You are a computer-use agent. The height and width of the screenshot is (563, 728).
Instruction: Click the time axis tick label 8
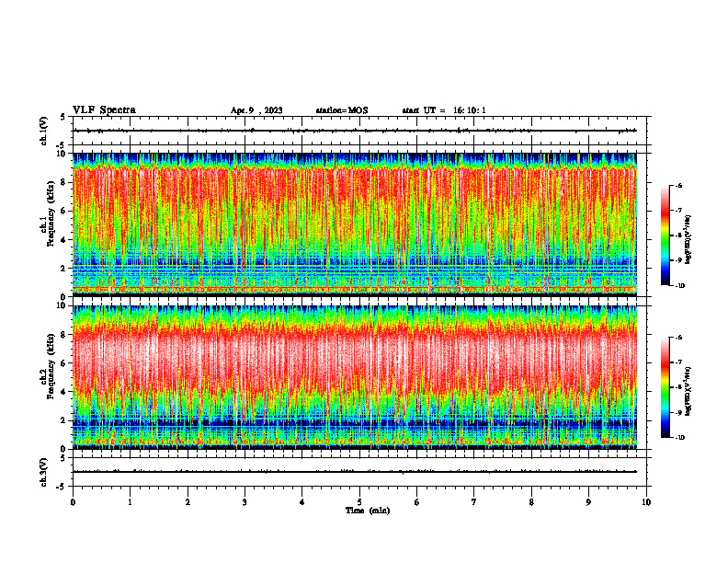pyautogui.click(x=531, y=502)
